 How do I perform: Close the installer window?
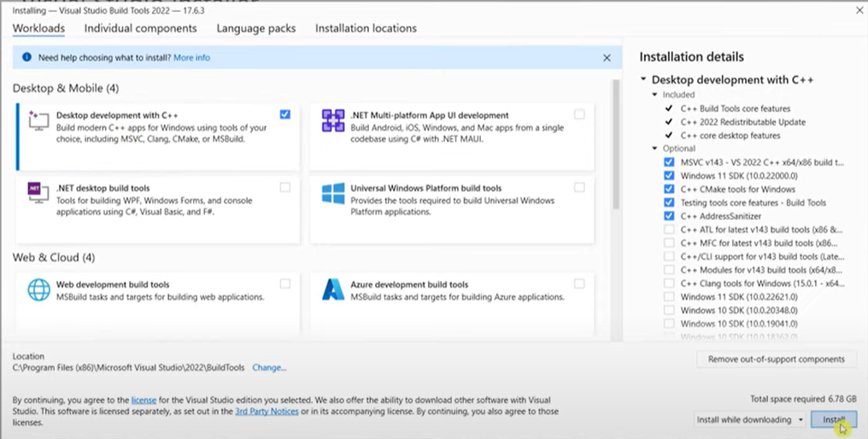[858, 10]
